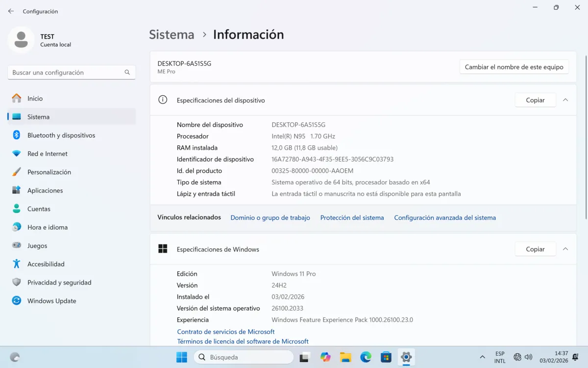The width and height of the screenshot is (588, 368).
Task: Launch File Explorer from taskbar
Action: tap(345, 357)
